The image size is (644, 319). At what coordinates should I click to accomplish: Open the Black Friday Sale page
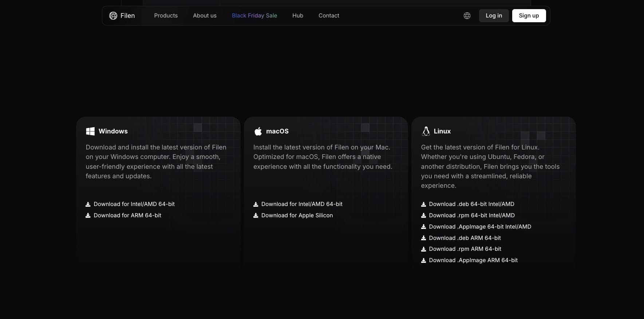[254, 16]
